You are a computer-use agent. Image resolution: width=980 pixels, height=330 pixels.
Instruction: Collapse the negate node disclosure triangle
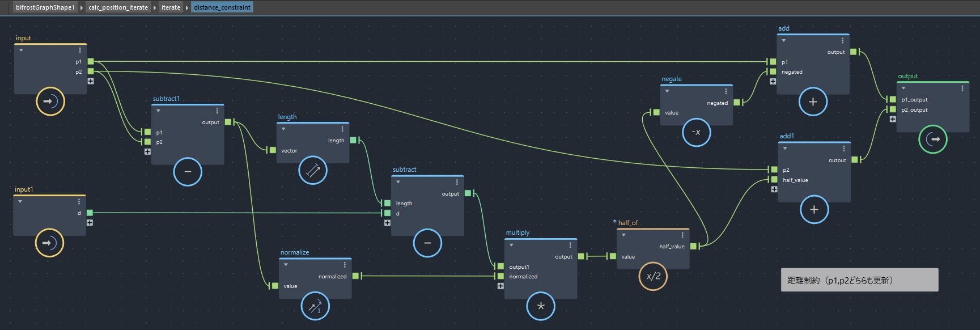coord(667,91)
